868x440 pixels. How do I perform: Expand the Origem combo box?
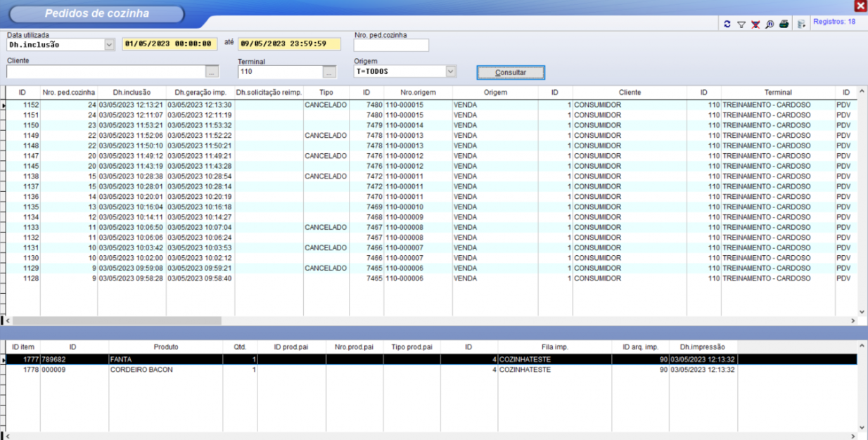tap(451, 71)
